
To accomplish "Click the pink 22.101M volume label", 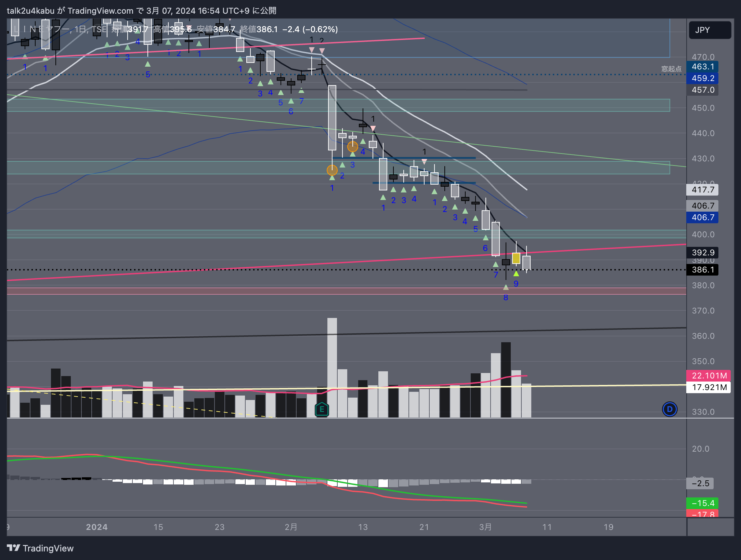I will [x=709, y=376].
